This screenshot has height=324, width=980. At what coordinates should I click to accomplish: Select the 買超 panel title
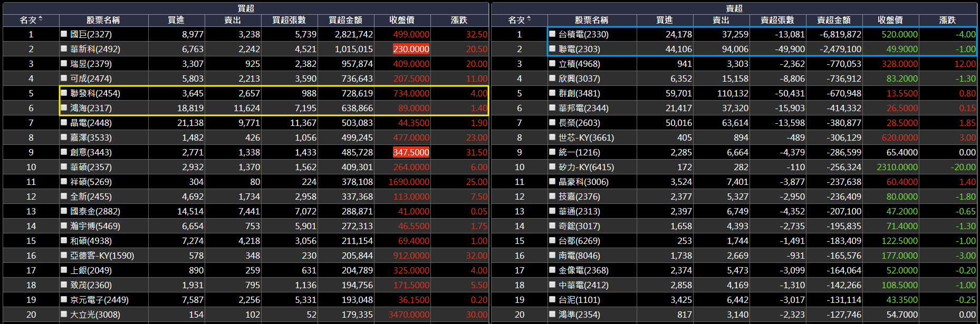click(246, 8)
